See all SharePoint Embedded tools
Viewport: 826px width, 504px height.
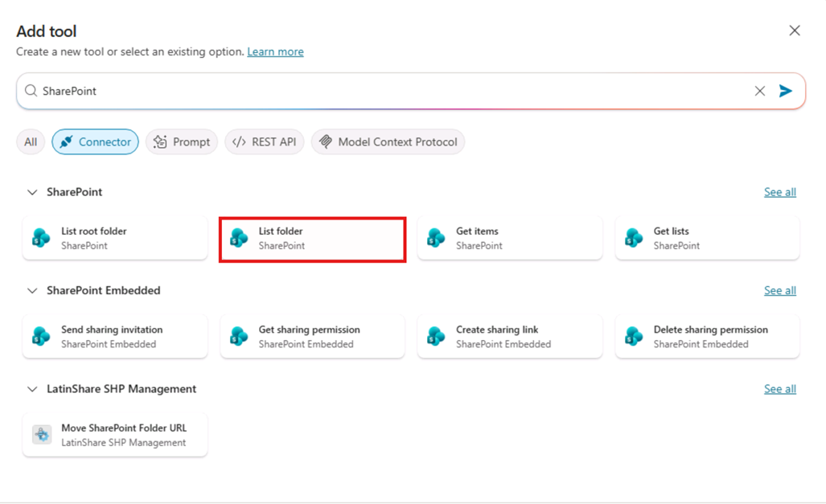point(780,291)
